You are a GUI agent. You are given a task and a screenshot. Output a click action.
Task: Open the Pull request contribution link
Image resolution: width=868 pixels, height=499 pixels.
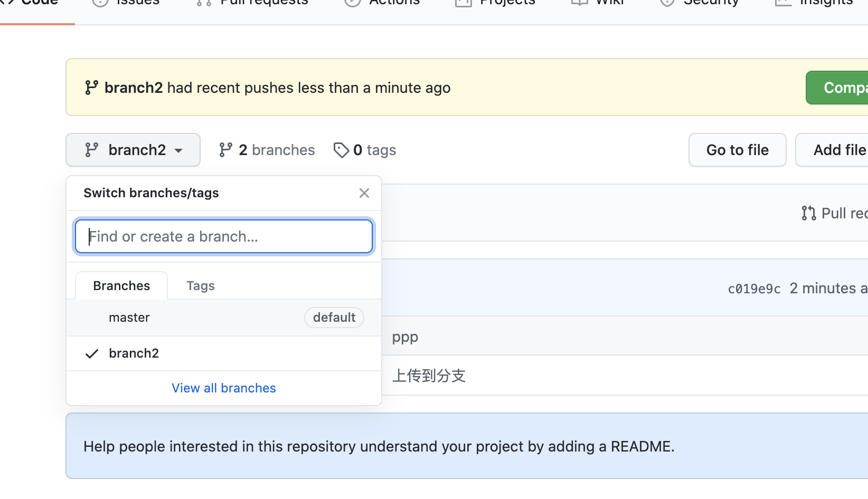coord(835,213)
